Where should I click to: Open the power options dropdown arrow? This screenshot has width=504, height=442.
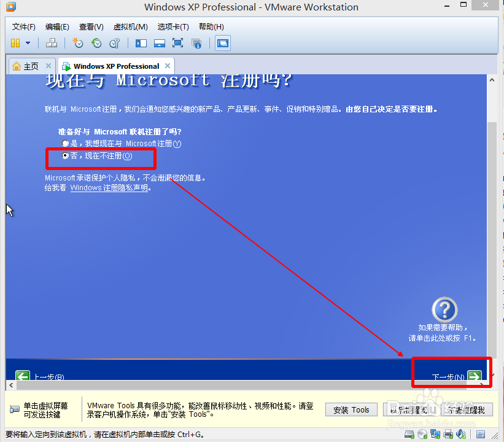pos(28,43)
